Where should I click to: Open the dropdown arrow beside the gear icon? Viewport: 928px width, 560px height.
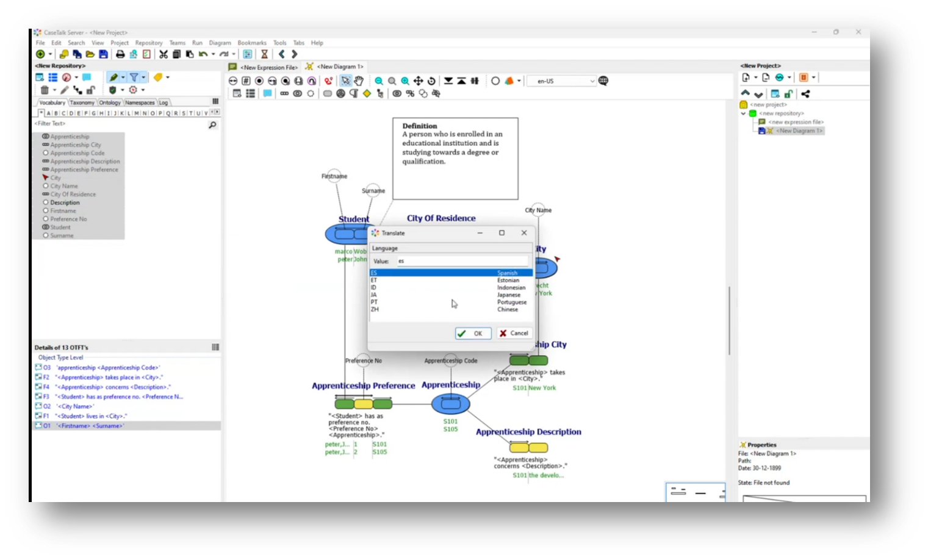tap(143, 90)
